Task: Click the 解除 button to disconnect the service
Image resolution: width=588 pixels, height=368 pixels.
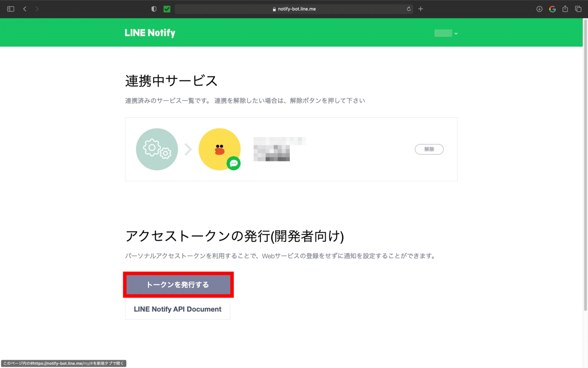Action: point(429,149)
